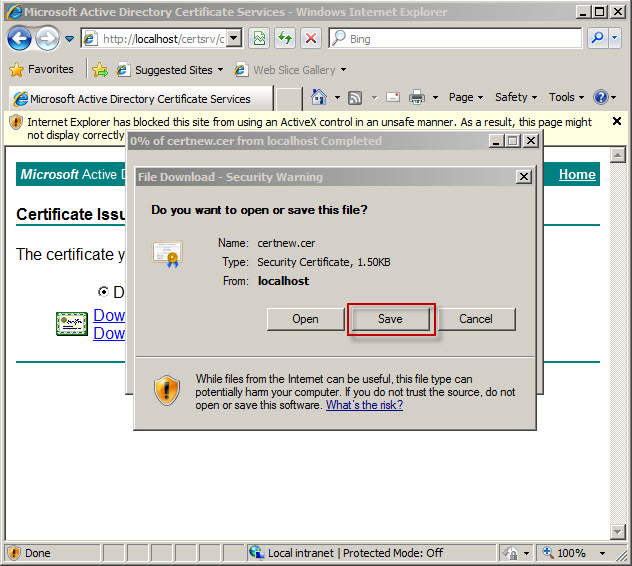The height and width of the screenshot is (566, 632).
Task: Click the Forward navigation arrow
Action: 47,39
